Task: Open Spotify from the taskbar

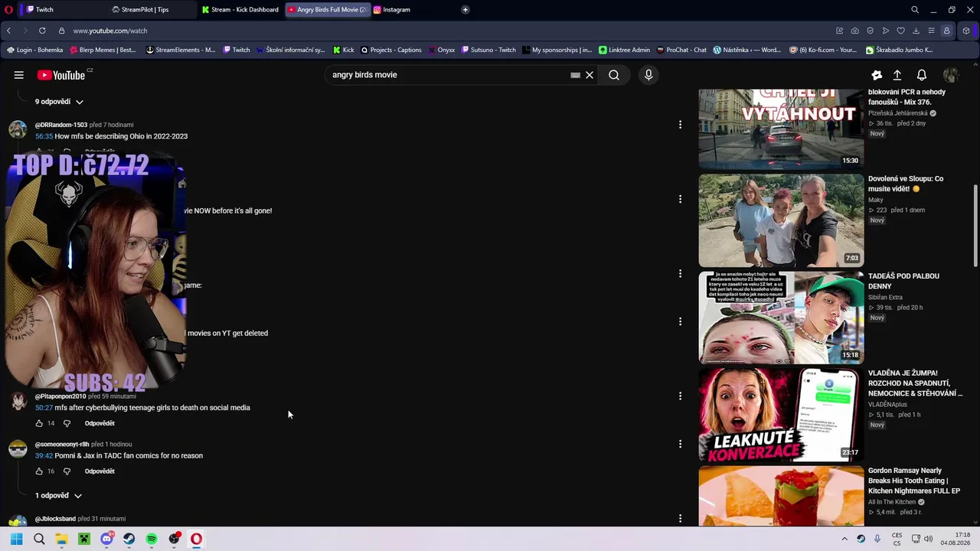Action: [152, 539]
